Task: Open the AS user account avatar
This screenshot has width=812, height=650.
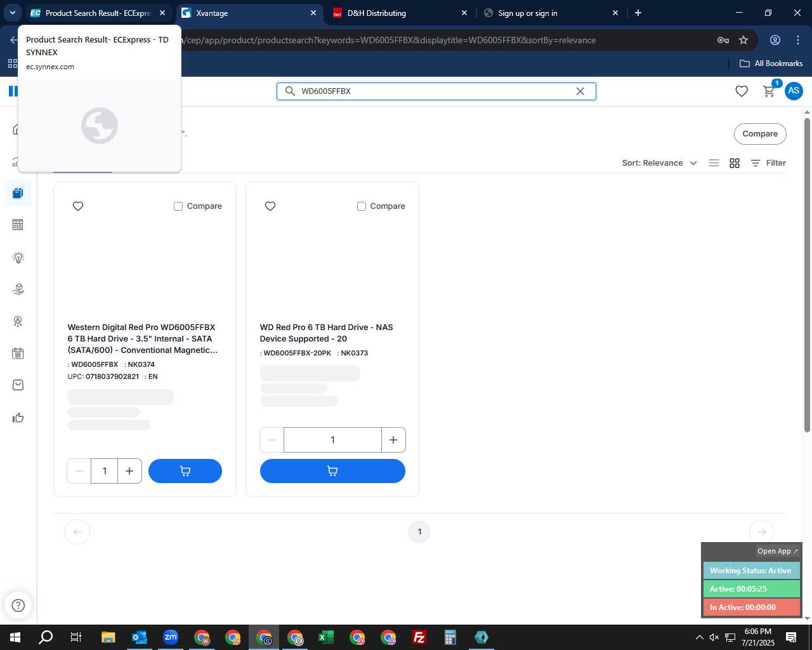Action: tap(794, 91)
